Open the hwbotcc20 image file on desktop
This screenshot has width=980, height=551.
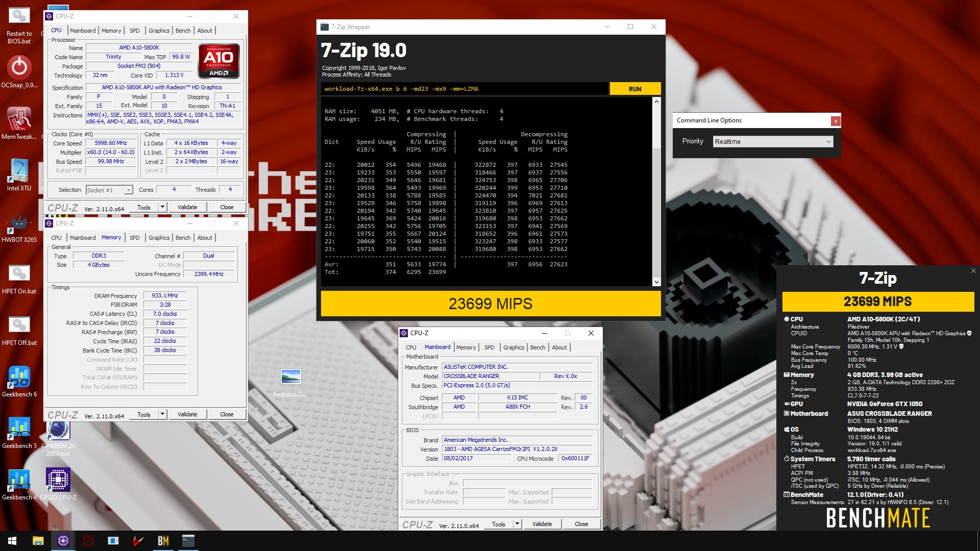290,383
